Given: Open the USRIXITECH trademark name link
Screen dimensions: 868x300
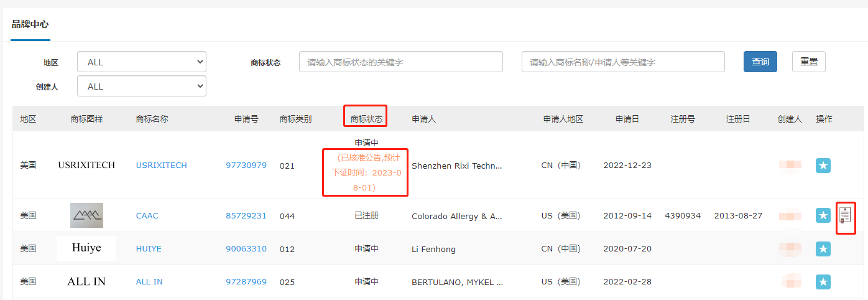Looking at the screenshot, I should click(161, 166).
